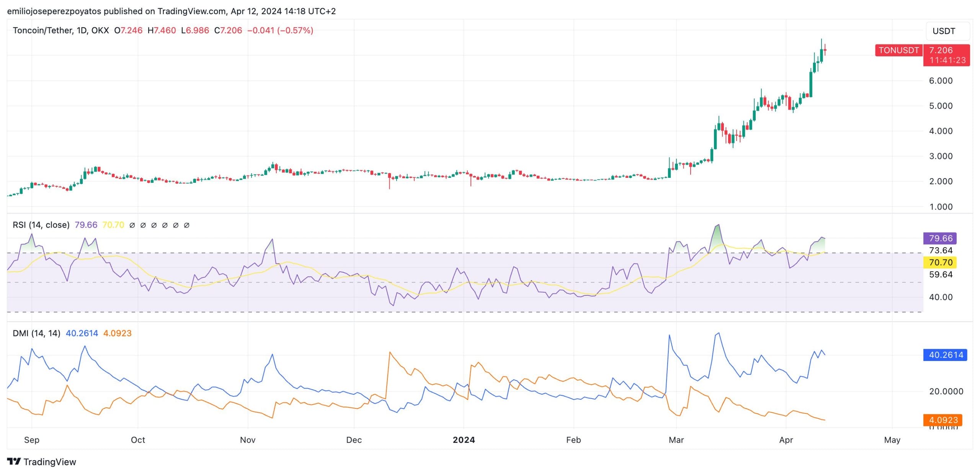This screenshot has width=980, height=474.
Task: Click the orange 4.0923 DMI axis tag
Action: coord(942,420)
